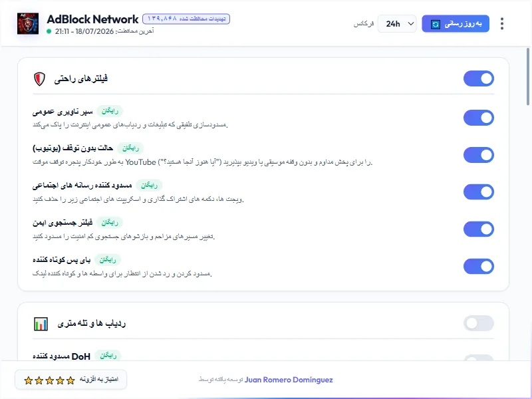532x399 pixels.
Task: Click the AdBlock Network logo icon
Action: click(28, 23)
